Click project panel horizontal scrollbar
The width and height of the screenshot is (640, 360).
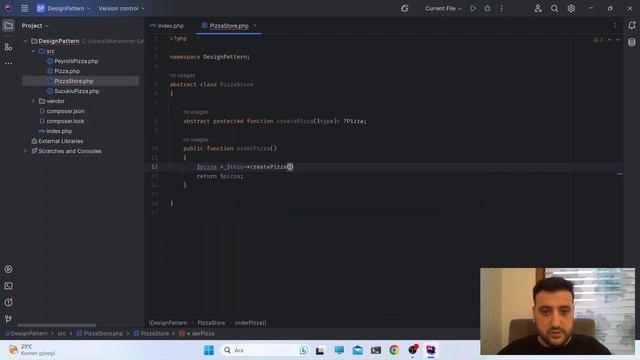point(56,325)
